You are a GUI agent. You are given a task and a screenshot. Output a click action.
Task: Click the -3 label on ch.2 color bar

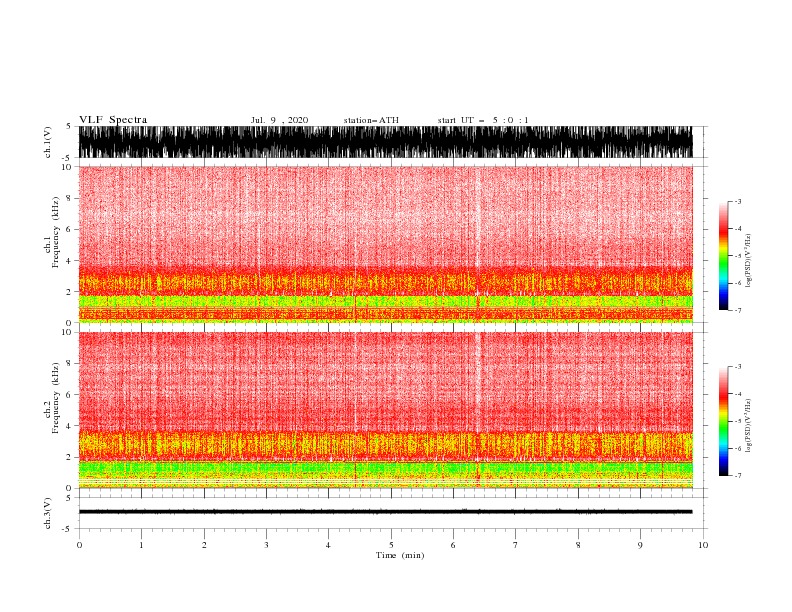[x=738, y=367]
